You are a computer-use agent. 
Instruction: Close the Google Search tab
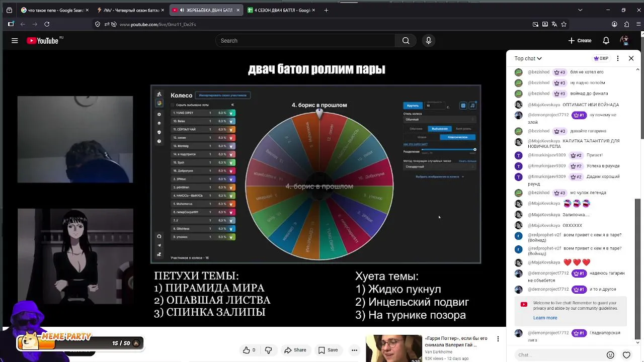point(87,10)
